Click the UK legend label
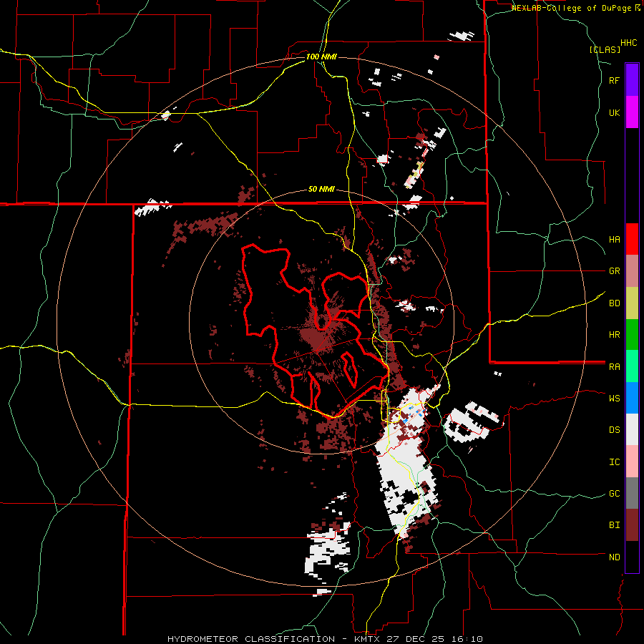Screen dimensions: 644x644 [614, 112]
